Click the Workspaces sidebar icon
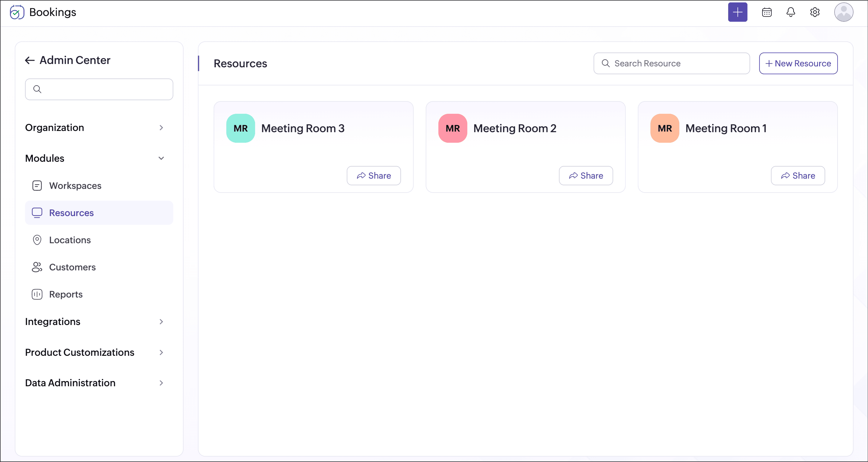Screen dimensions: 868x462 [x=37, y=186]
